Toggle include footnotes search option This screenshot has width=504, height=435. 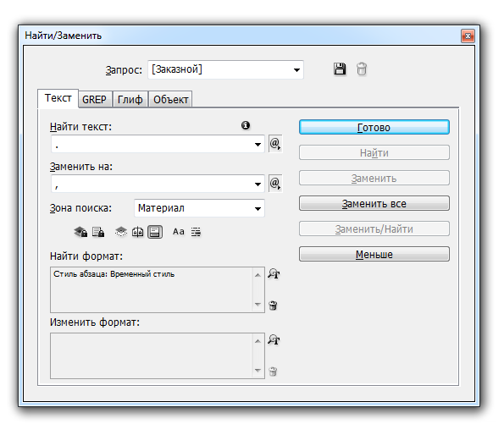155,232
